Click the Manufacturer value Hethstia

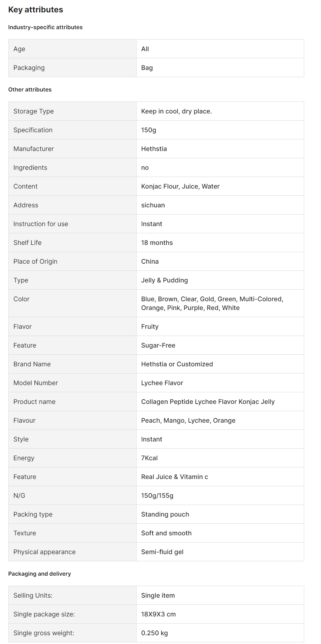154,149
